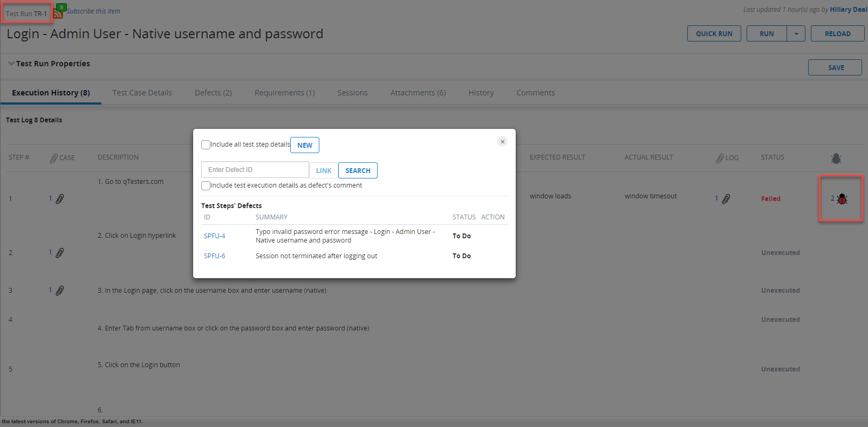Open the step 3 case attachment paperclip
This screenshot has height=427, width=868.
coord(60,291)
